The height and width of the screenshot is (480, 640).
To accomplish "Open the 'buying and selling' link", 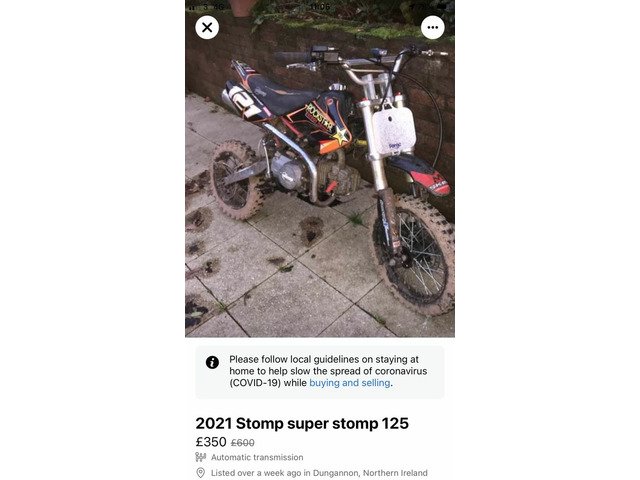I will [x=350, y=383].
